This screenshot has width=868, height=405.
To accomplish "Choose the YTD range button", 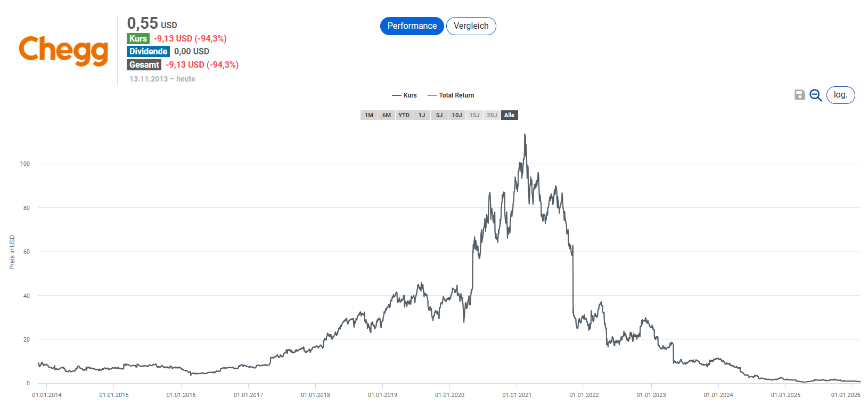I will tap(404, 115).
